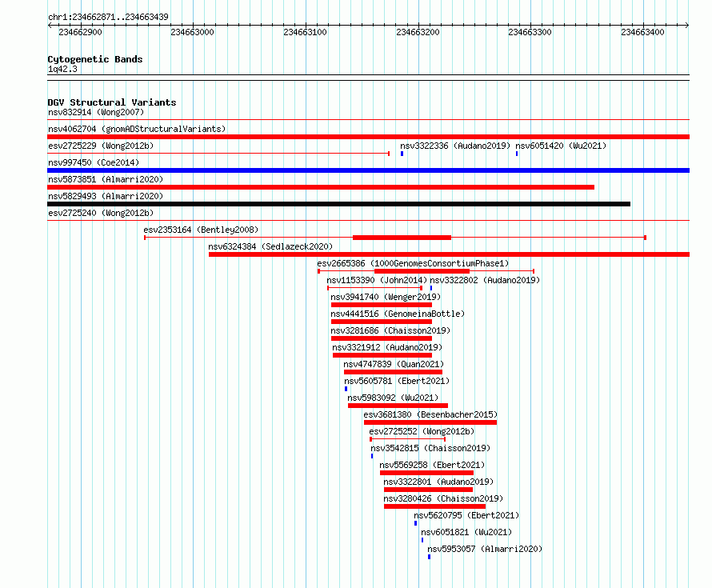Click the blue nsv997450 variant bar

coord(368,170)
